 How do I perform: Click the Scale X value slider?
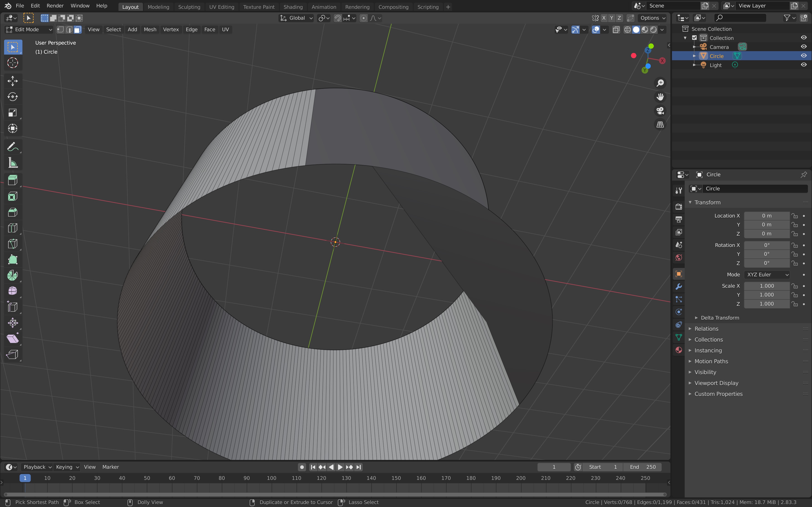767,286
